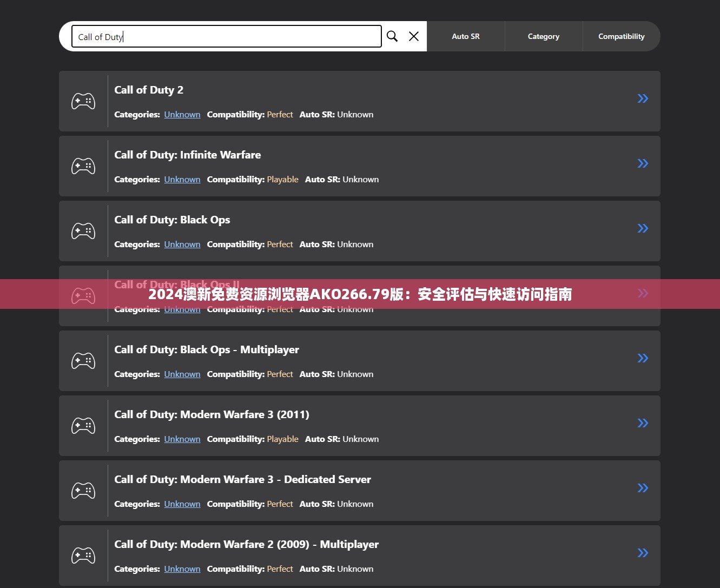Open the Unknown category link under Call of Duty 2
This screenshot has width=720, height=588.
pos(182,115)
